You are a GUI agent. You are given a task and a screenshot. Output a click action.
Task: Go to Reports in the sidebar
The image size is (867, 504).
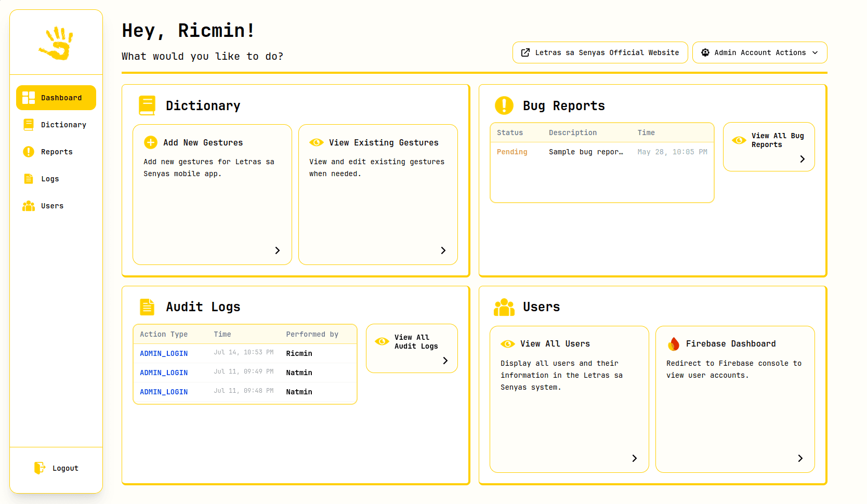pos(56,152)
